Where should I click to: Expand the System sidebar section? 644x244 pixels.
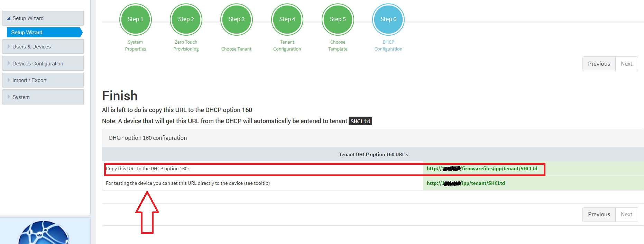coord(43,97)
